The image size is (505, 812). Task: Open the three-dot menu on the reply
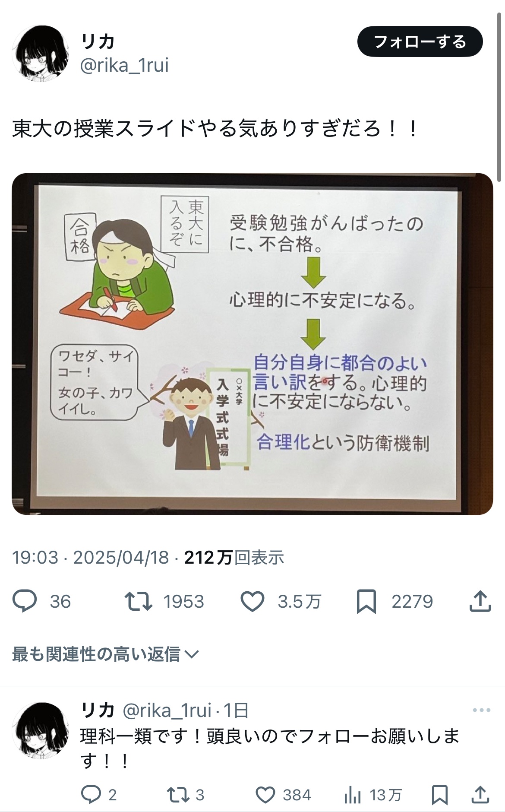pyautogui.click(x=482, y=710)
